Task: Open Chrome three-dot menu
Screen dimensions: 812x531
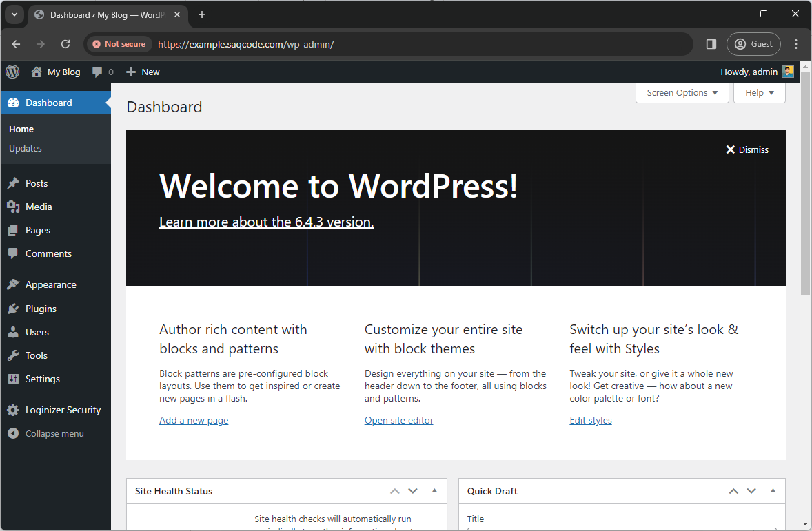Action: point(796,44)
